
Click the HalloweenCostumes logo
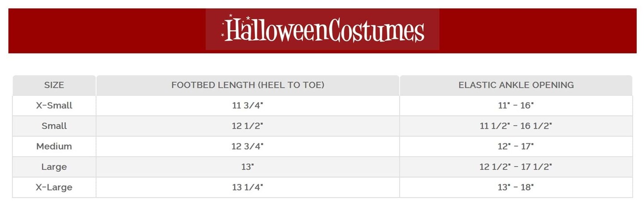[x=322, y=29]
